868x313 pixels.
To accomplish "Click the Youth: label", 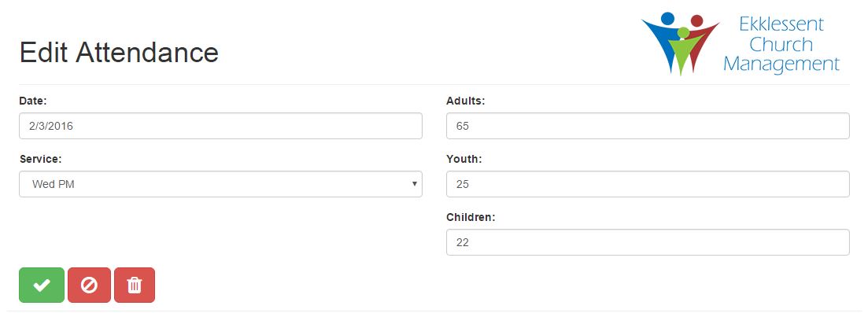I will pyautogui.click(x=464, y=160).
